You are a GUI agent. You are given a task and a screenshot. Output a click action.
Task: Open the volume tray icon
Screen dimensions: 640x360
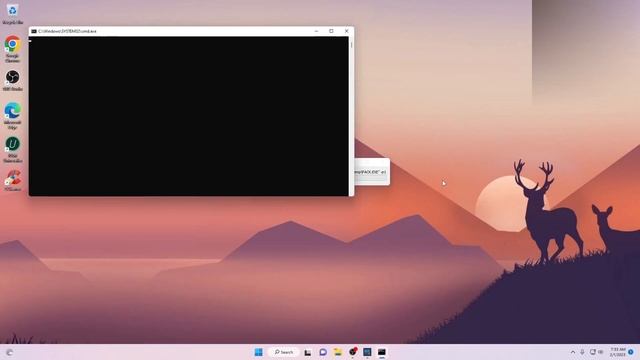click(x=600, y=352)
